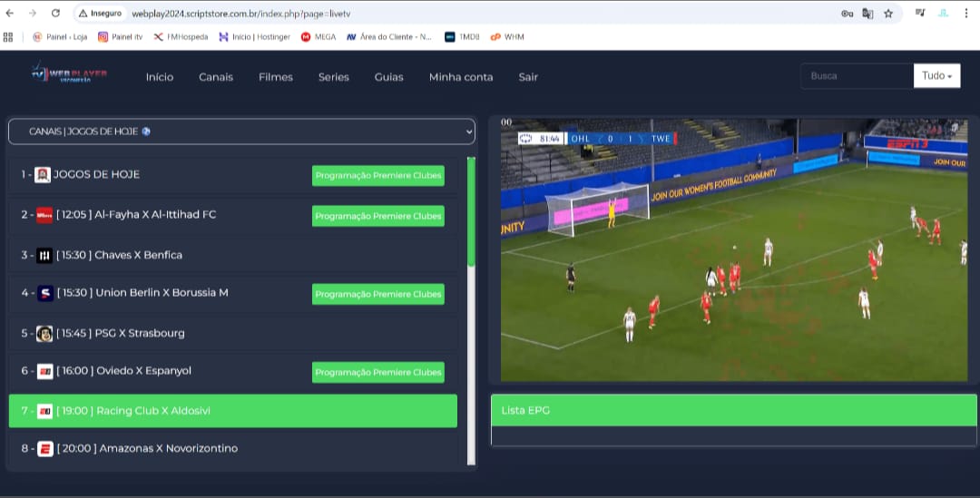This screenshot has width=980, height=498.
Task: Click the PSG X Strasbourg channel icon
Action: click(44, 334)
